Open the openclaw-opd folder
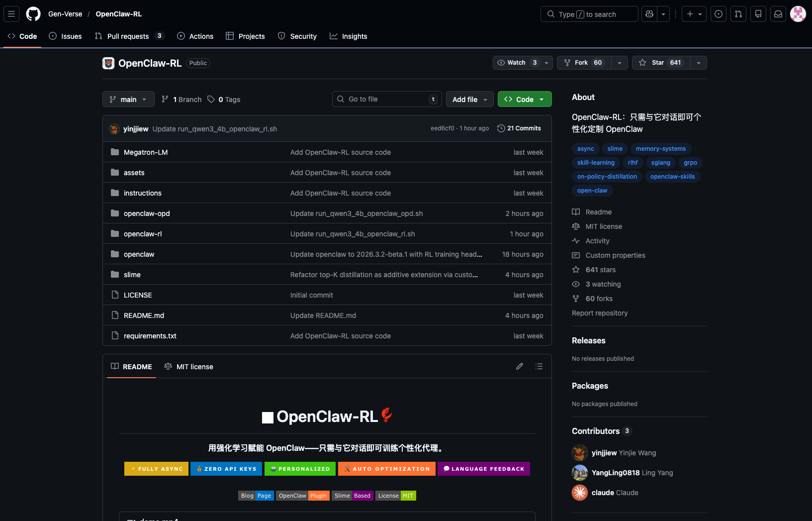The height and width of the screenshot is (521, 812). pyautogui.click(x=147, y=213)
